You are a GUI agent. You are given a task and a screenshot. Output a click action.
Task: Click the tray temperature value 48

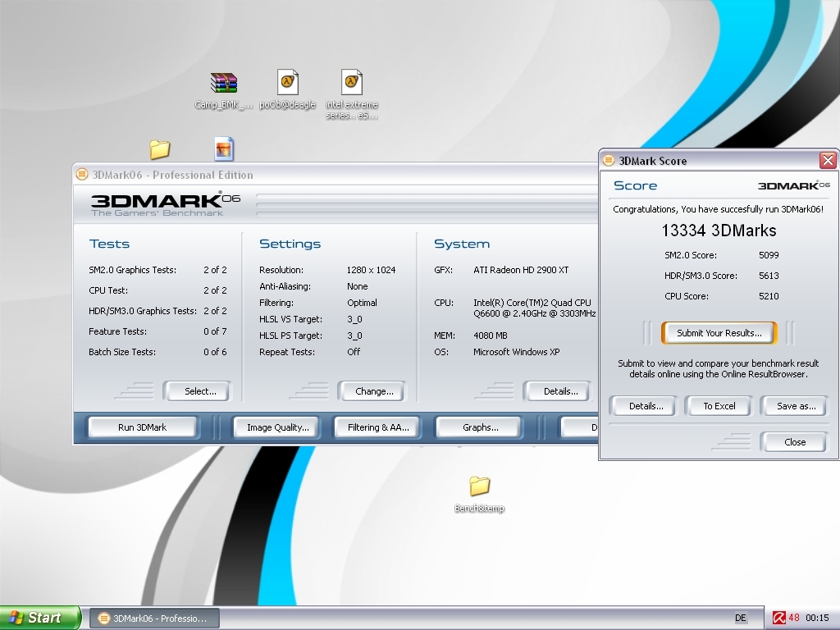(794, 618)
